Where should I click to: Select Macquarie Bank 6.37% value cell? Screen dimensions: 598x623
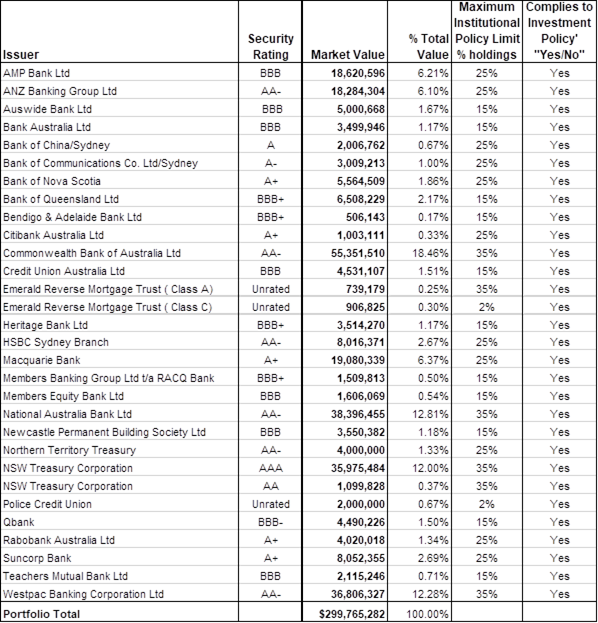click(419, 360)
